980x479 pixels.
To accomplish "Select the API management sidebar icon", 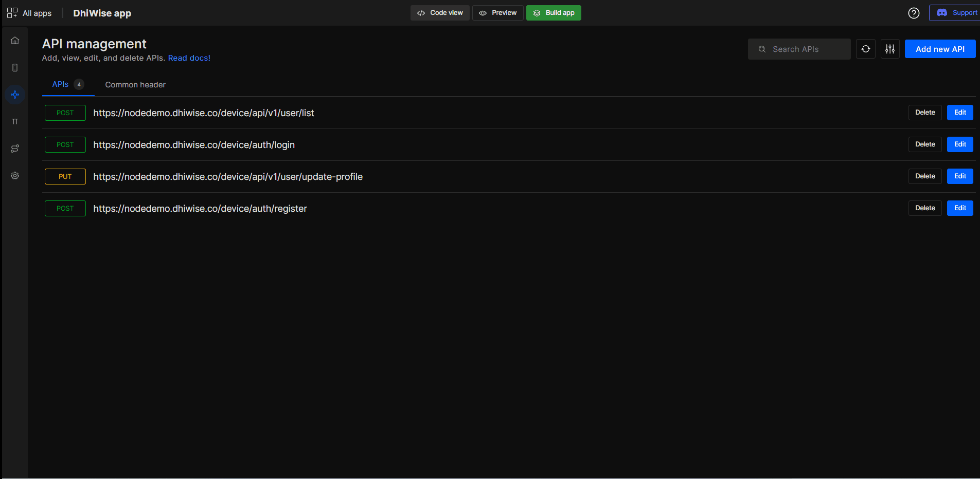I will coord(14,95).
